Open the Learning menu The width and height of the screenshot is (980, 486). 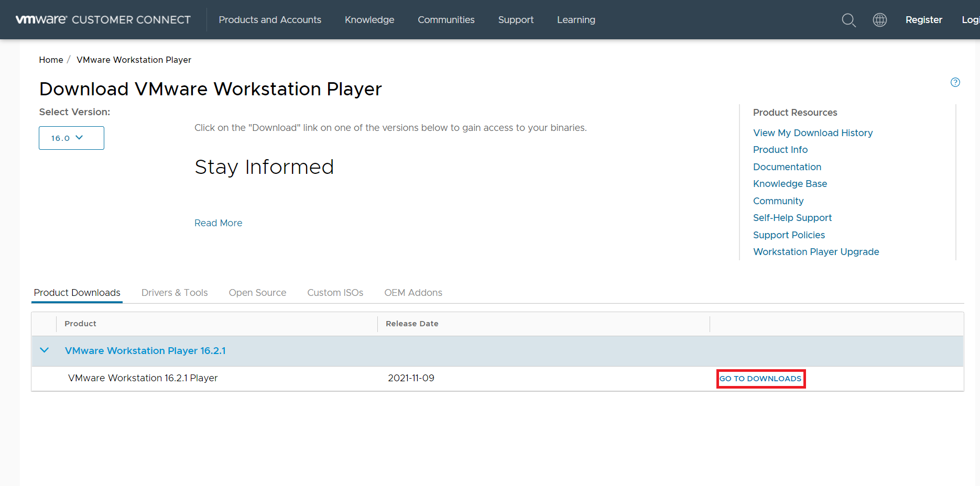tap(576, 20)
